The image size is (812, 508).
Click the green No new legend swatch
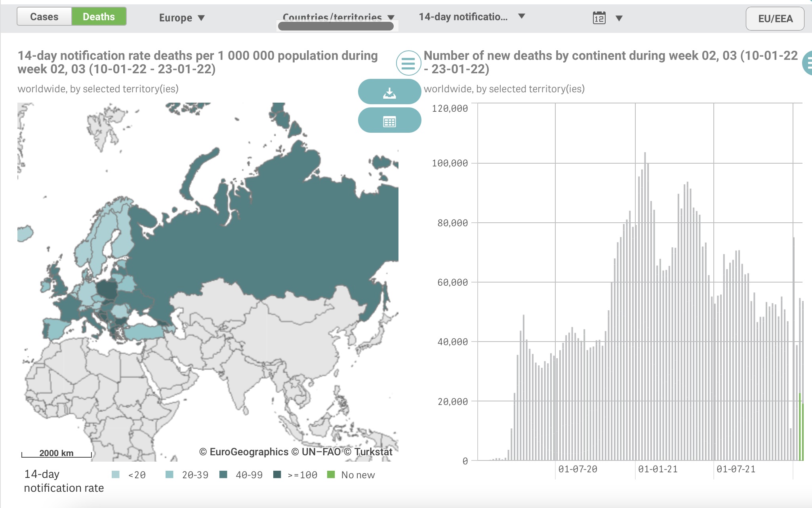tap(331, 474)
